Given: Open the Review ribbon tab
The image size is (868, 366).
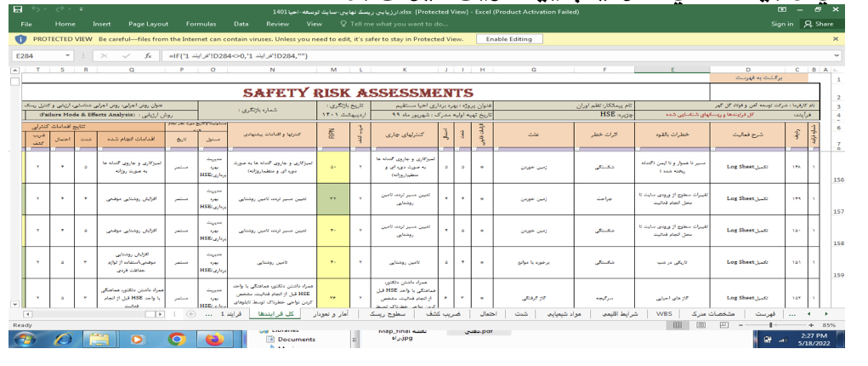Looking at the screenshot, I should click(277, 24).
